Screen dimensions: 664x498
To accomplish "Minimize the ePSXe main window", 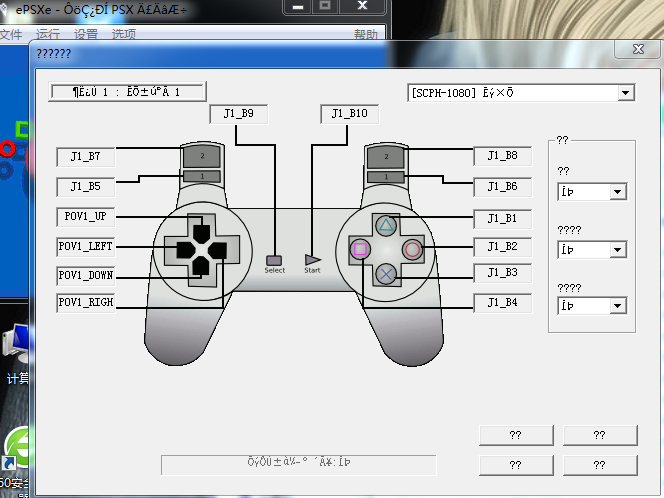I will pyautogui.click(x=298, y=6).
